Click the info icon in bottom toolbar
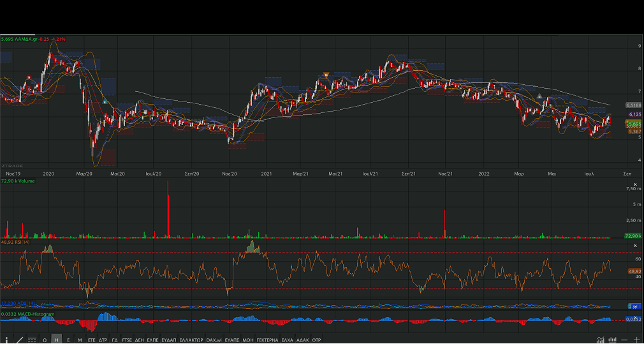 (x=7, y=340)
